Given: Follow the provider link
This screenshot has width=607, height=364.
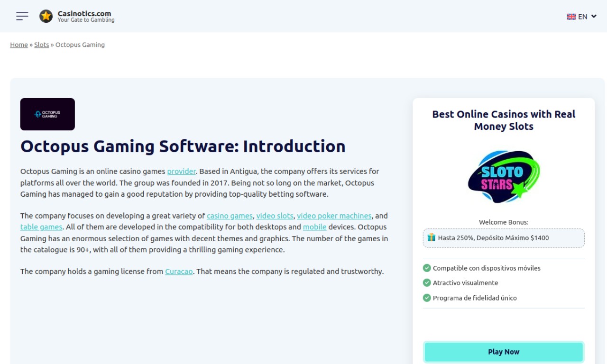Looking at the screenshot, I should coord(181,171).
